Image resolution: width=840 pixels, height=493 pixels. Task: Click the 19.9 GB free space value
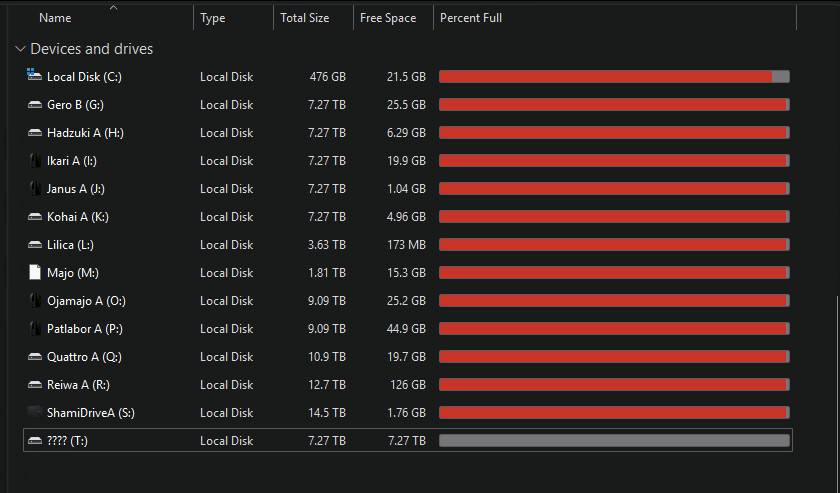pyautogui.click(x=406, y=161)
